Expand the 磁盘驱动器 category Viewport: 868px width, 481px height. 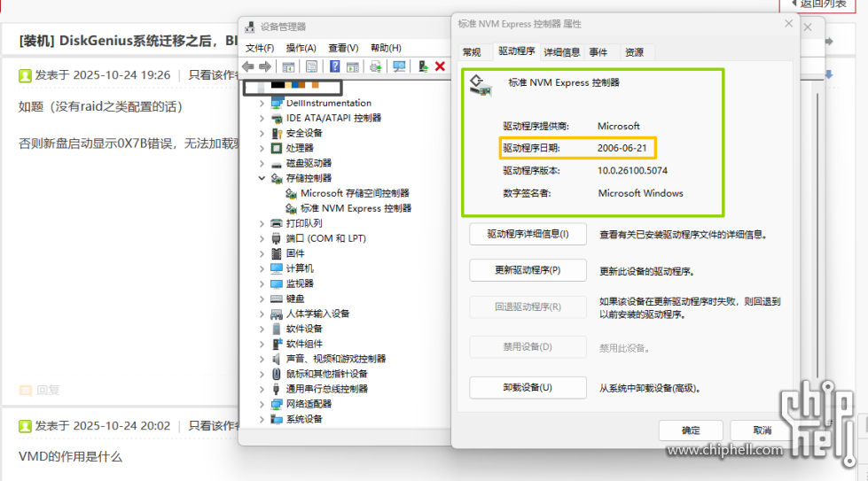(262, 163)
